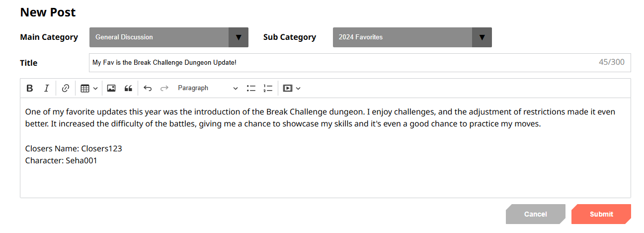Submit the new post

601,214
